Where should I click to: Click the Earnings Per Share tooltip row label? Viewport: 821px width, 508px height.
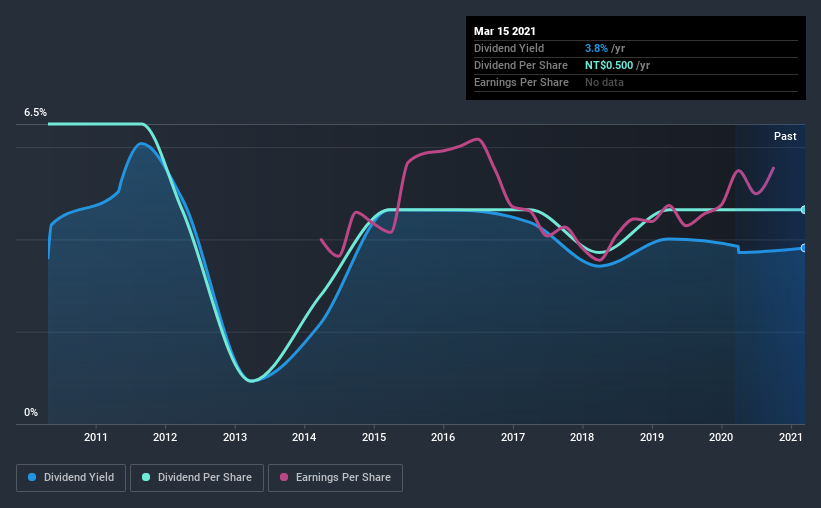click(522, 82)
